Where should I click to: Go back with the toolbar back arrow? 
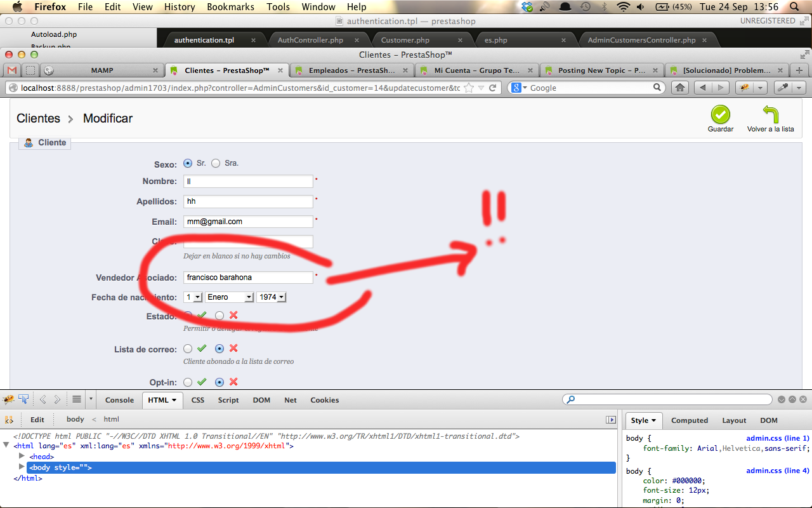[702, 88]
